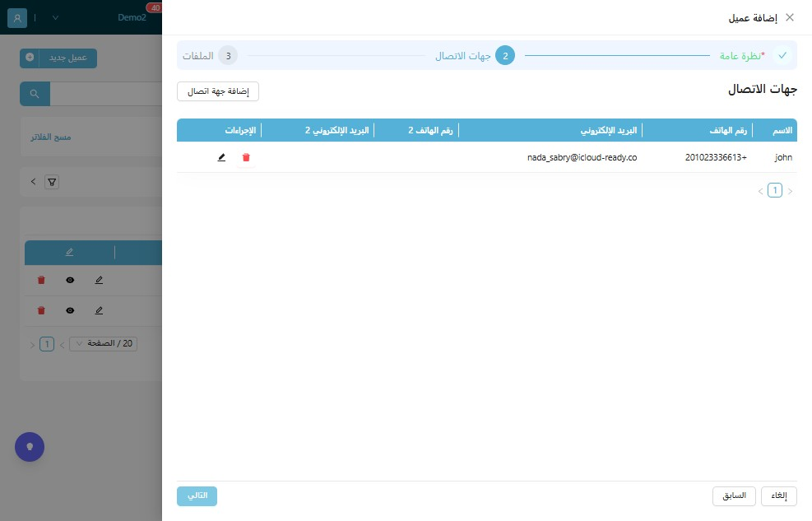The width and height of the screenshot is (812, 521).
Task: Jump to step 3 الملفات
Action: pyautogui.click(x=210, y=55)
